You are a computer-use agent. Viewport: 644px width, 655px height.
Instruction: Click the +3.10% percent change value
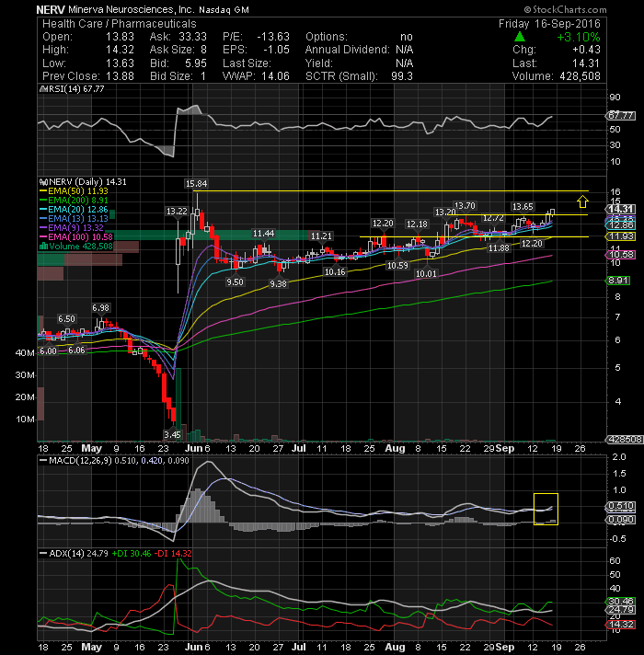[579, 37]
